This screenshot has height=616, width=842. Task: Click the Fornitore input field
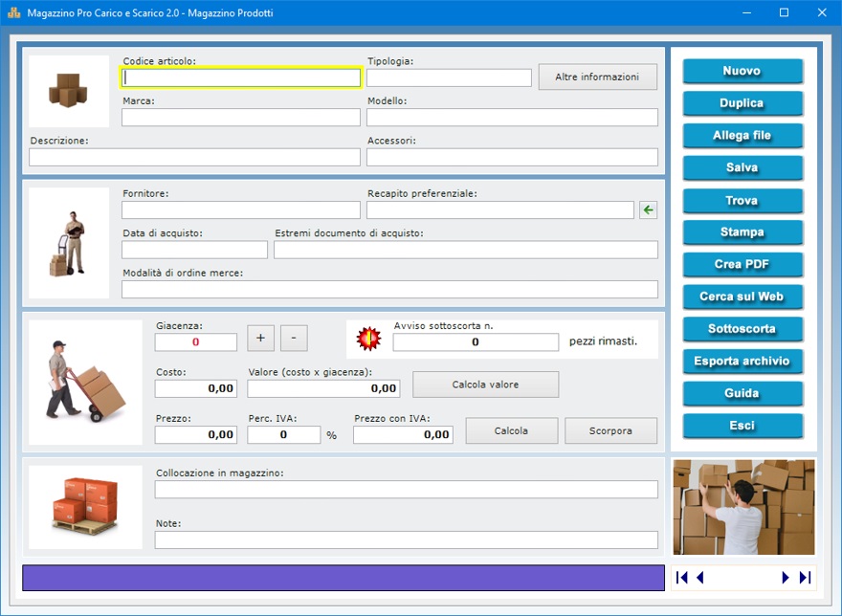(x=241, y=210)
